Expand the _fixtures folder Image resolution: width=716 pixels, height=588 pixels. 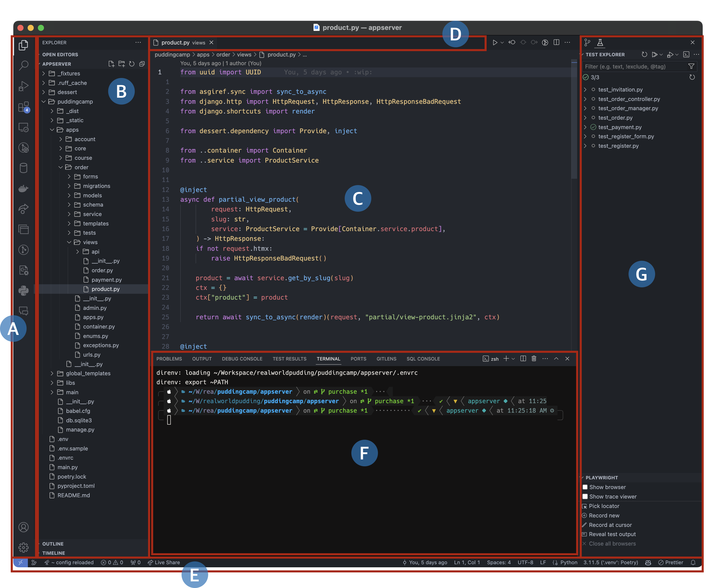[x=43, y=74]
